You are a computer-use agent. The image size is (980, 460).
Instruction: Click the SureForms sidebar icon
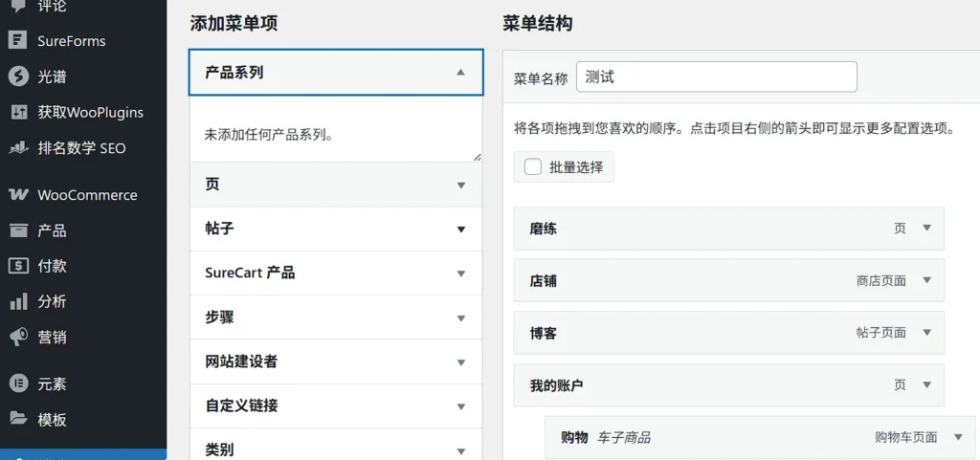coord(18,41)
